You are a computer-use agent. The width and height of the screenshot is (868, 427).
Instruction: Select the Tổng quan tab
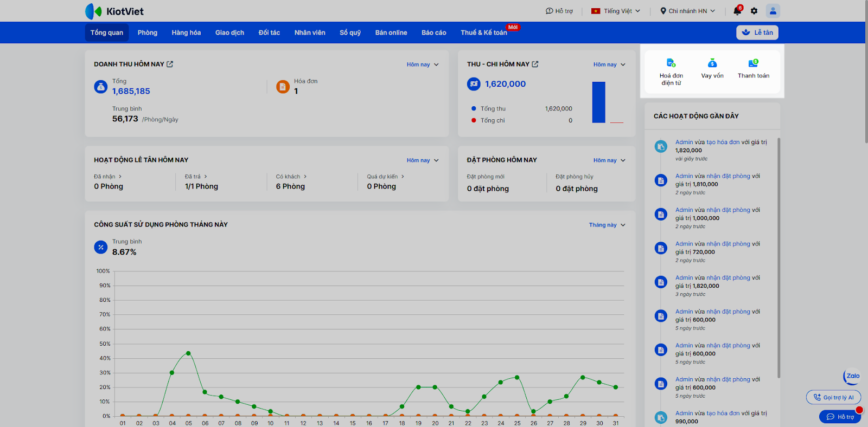coord(107,33)
